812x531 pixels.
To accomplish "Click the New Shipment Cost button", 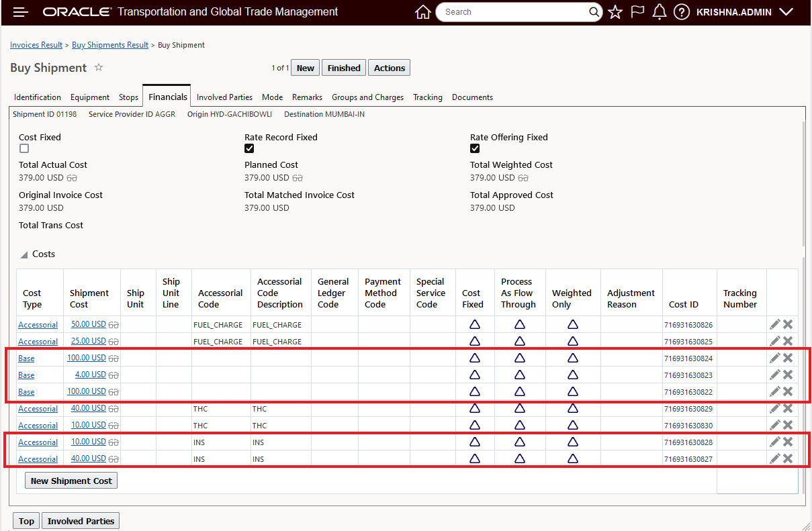I will click(x=71, y=481).
